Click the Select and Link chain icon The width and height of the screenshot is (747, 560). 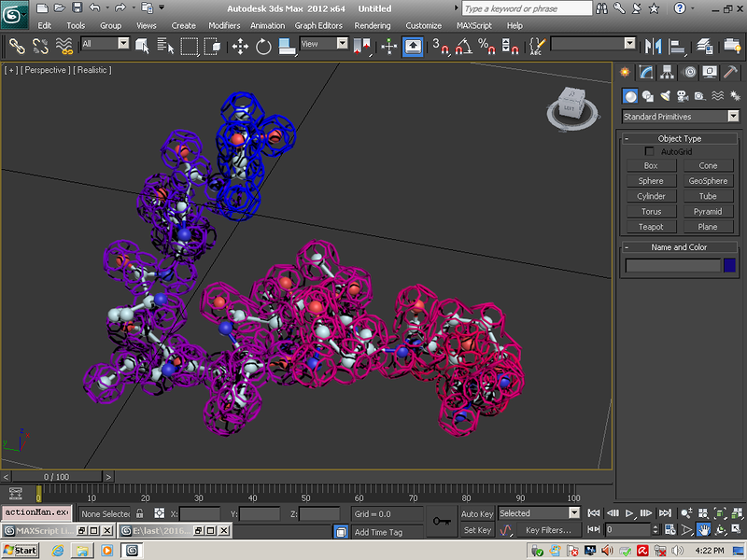[x=16, y=46]
